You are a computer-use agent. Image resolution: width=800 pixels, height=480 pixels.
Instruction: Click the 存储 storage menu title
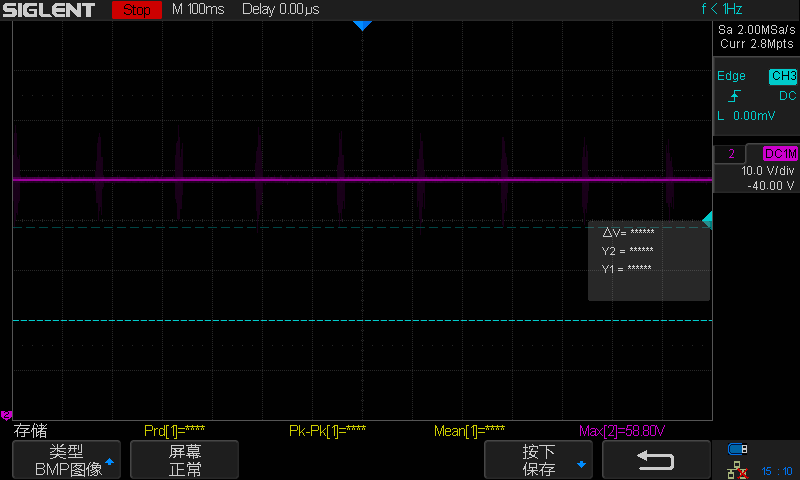click(30, 431)
